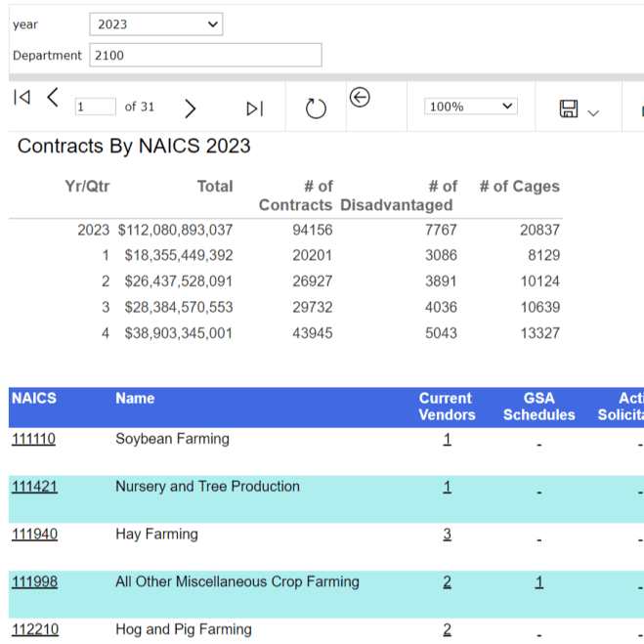
Task: Open NAICS code 111110 link
Action: coord(33,439)
